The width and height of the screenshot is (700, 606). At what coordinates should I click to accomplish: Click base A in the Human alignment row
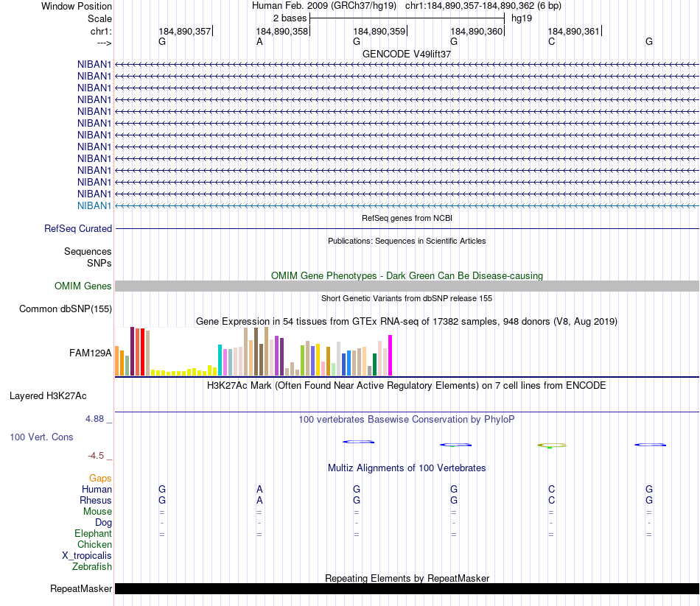pyautogui.click(x=259, y=490)
